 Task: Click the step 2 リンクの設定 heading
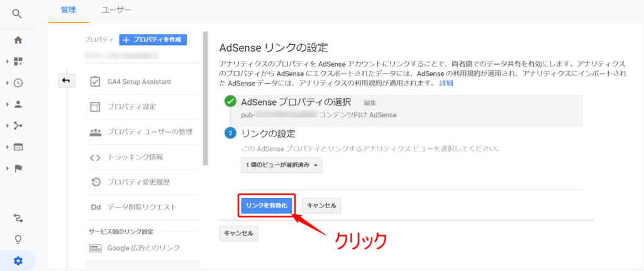[269, 133]
